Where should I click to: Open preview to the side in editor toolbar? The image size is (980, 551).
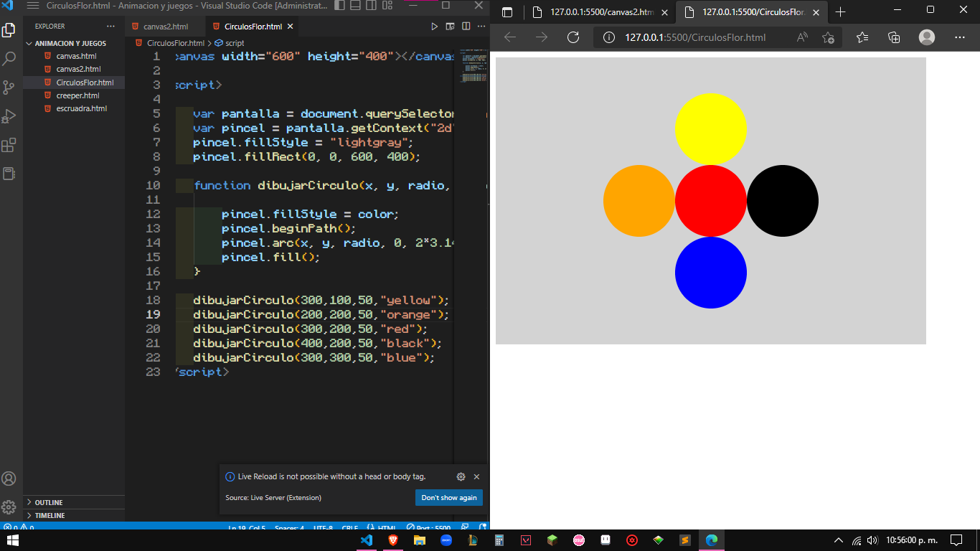click(450, 27)
